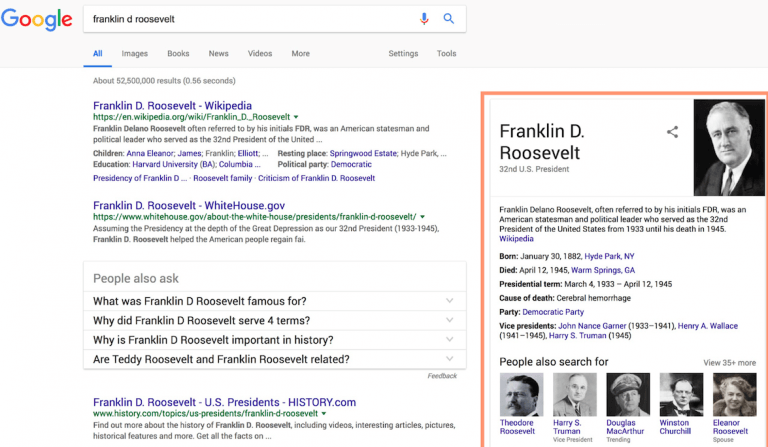Open dropdown arrow beside history.com URL

(324, 414)
